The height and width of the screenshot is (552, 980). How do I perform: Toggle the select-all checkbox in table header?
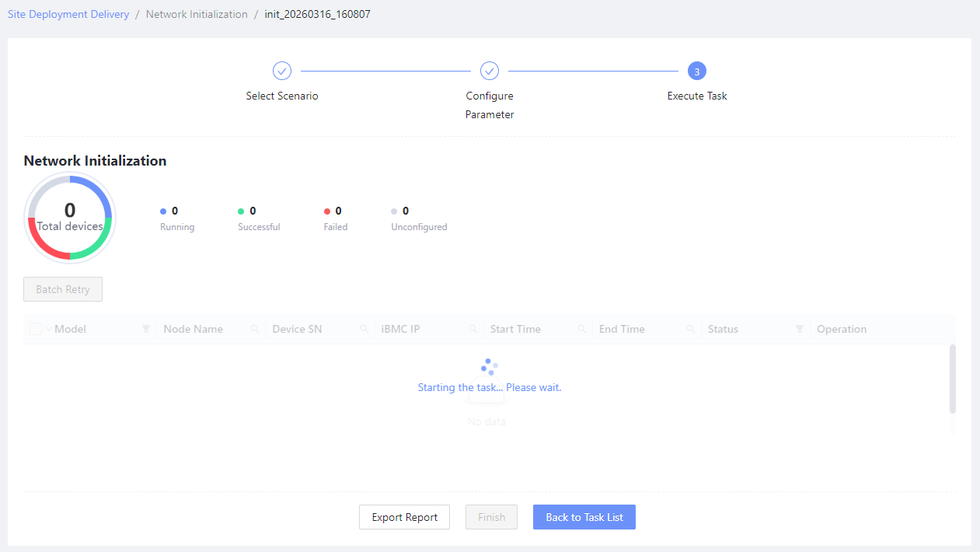(x=36, y=329)
